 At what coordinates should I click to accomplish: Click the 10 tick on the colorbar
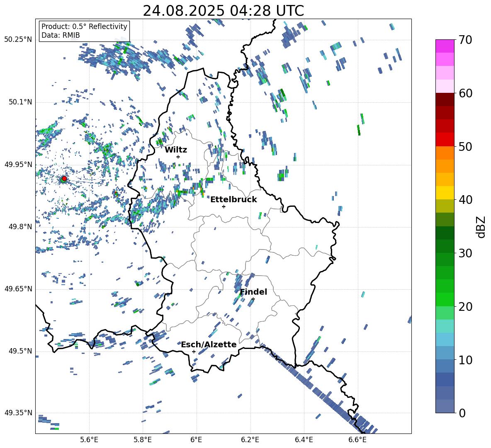[465, 360]
